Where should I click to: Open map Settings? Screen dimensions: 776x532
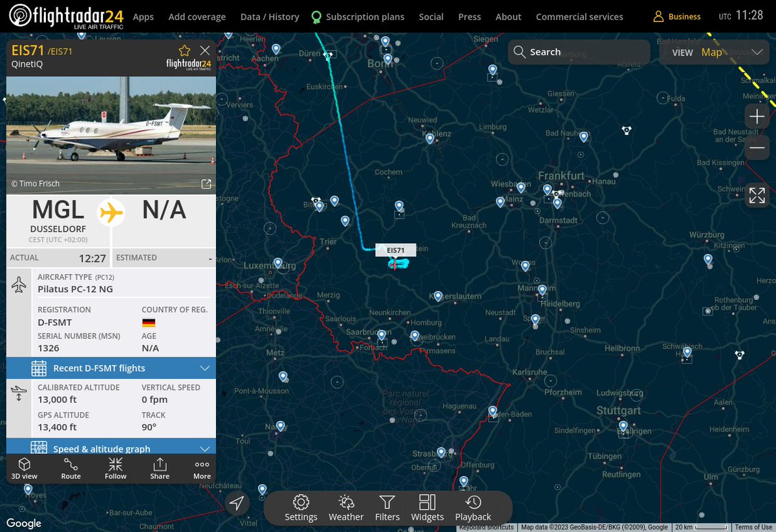(301, 508)
